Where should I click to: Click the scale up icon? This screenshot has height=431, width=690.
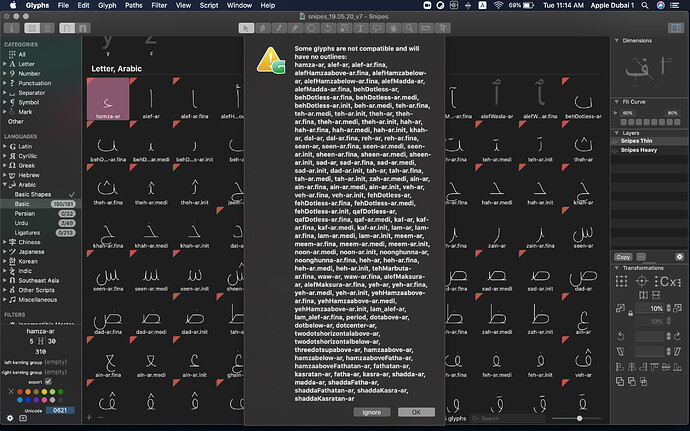(677, 308)
